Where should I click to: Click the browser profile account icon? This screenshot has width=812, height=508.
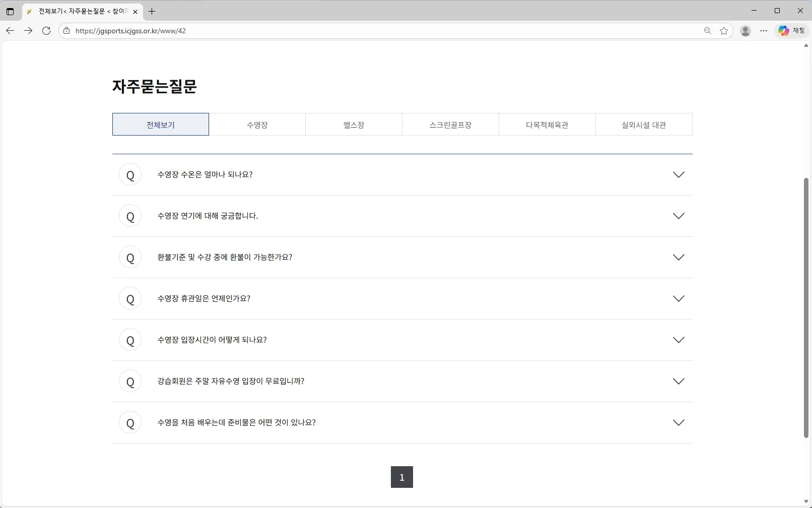(x=745, y=31)
